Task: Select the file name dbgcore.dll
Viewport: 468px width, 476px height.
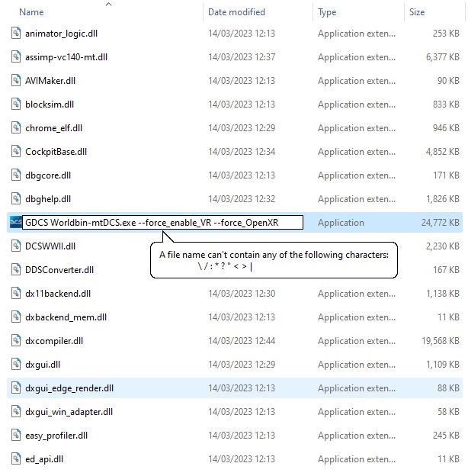Action: [48, 175]
